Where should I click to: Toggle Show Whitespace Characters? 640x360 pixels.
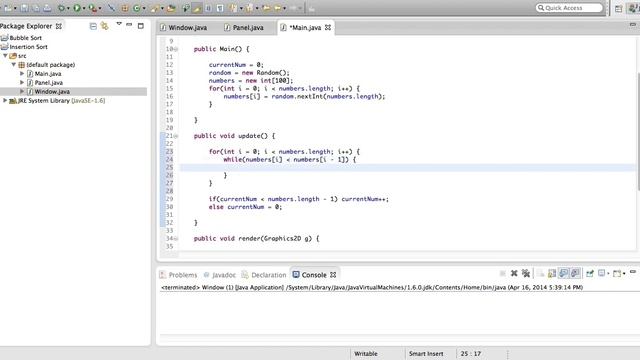click(x=220, y=8)
